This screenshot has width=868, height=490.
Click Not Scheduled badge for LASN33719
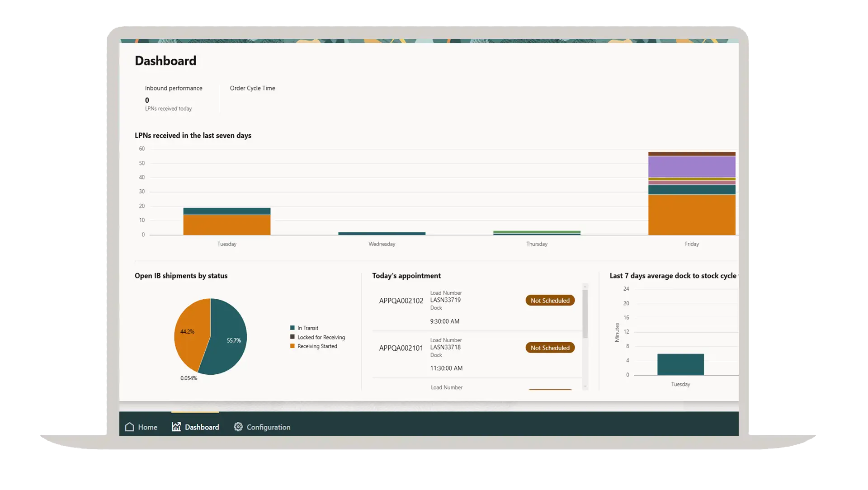(x=550, y=301)
